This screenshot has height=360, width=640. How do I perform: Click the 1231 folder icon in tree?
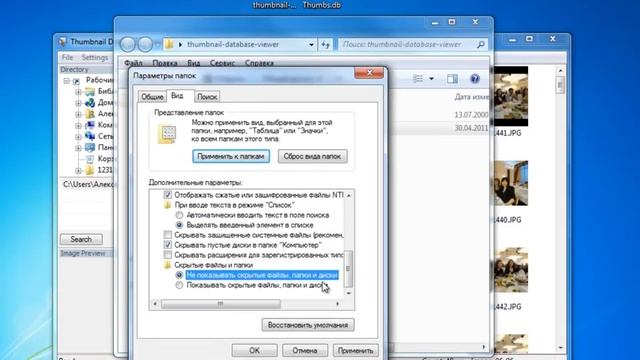pyautogui.click(x=90, y=170)
